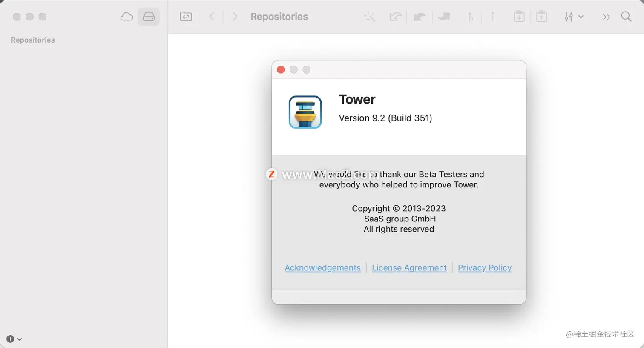Click the merge branch toolbar icon
644x348 pixels.
click(x=470, y=17)
